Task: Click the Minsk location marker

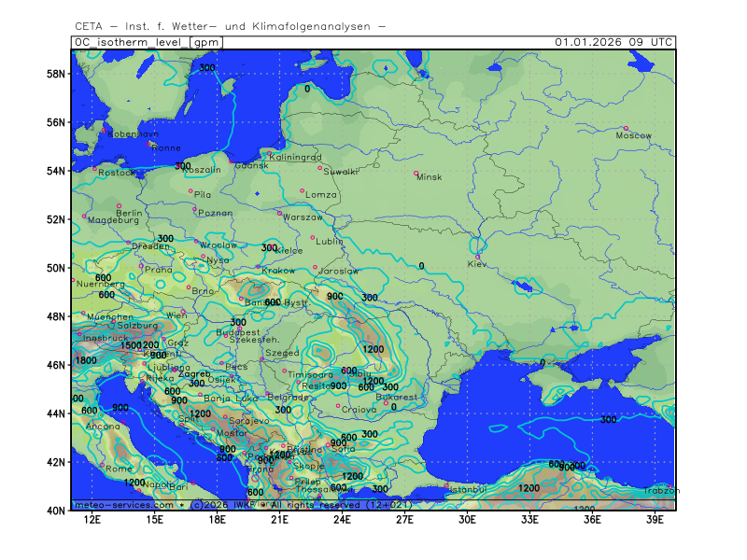Action: 416,173
